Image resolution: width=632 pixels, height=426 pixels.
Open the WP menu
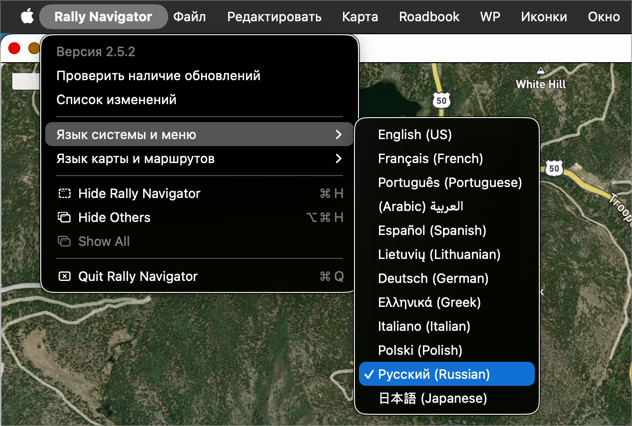pos(490,17)
